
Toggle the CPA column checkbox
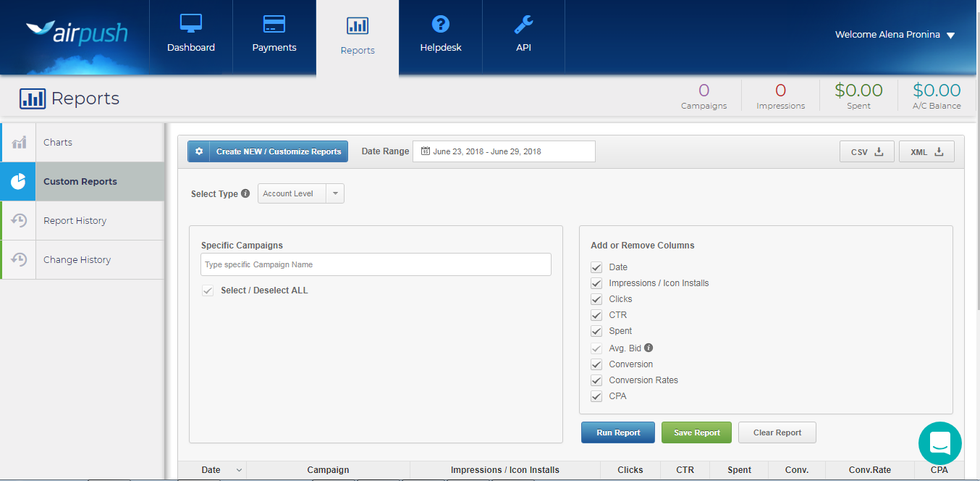coord(596,396)
